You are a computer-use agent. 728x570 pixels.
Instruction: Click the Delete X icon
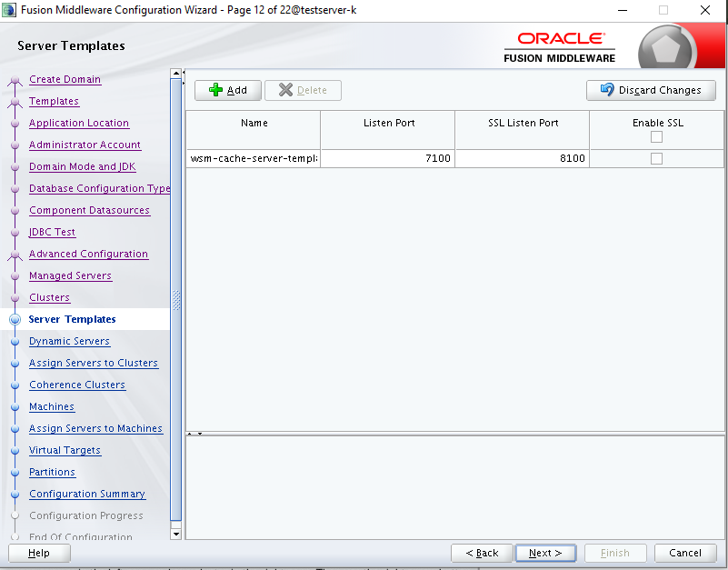pyautogui.click(x=285, y=90)
